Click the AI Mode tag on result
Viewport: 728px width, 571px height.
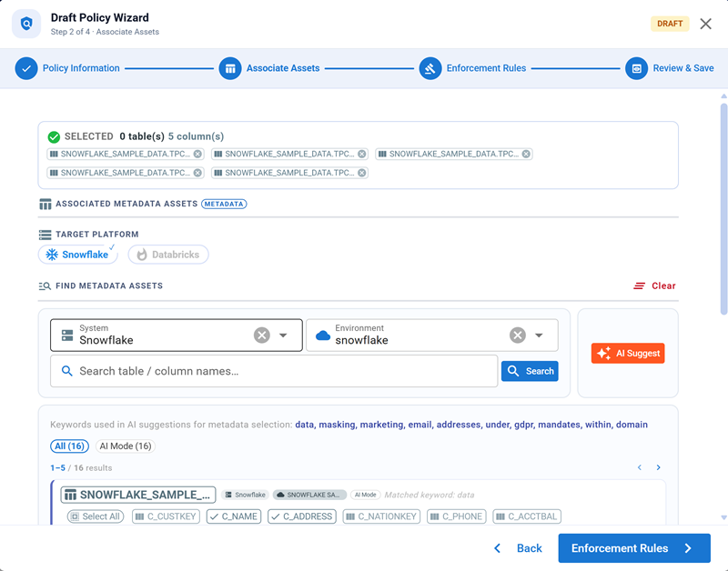(x=366, y=495)
